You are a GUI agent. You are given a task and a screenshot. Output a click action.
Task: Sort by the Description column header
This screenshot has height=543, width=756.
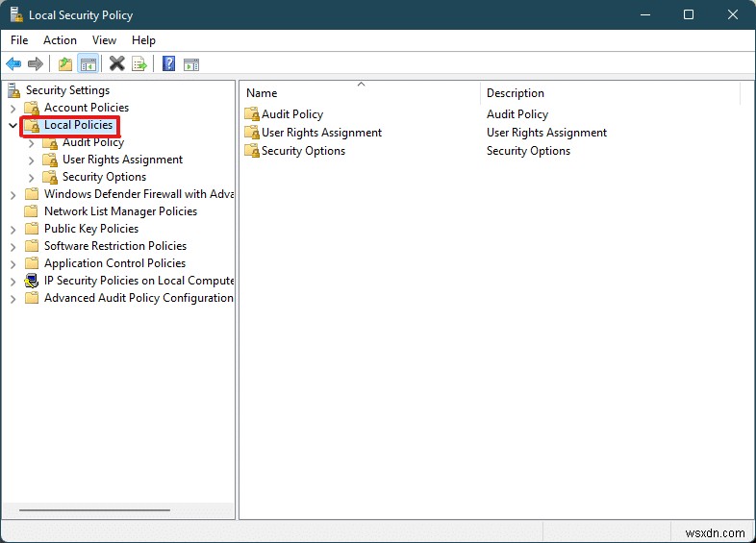coord(610,93)
